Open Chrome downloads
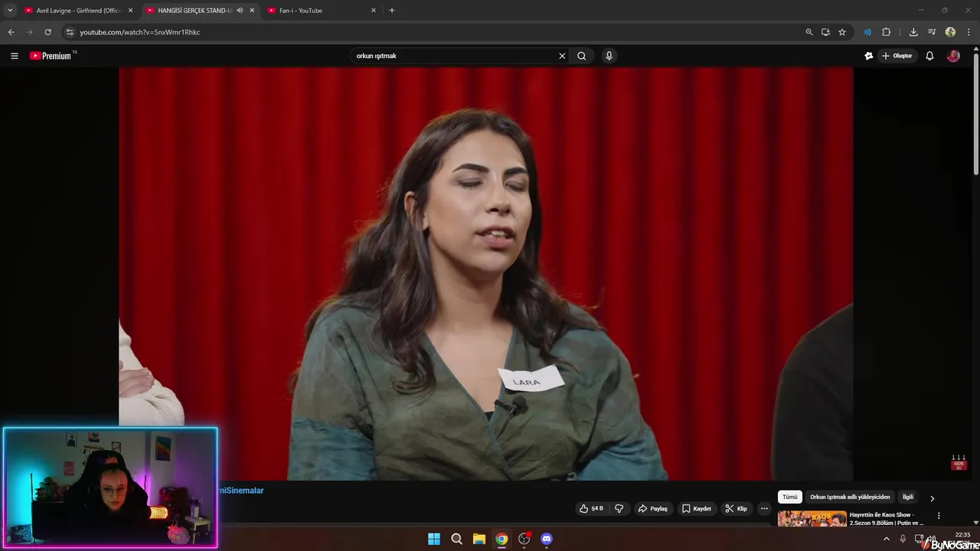980x551 pixels. tap(913, 32)
